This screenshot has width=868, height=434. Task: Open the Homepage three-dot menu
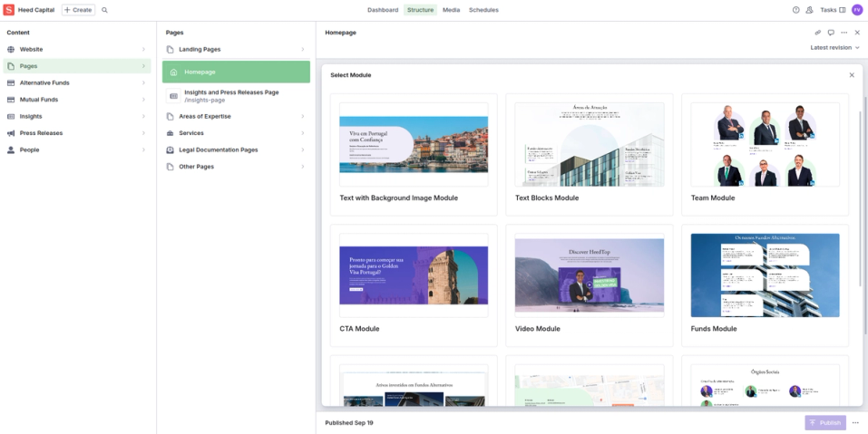844,33
